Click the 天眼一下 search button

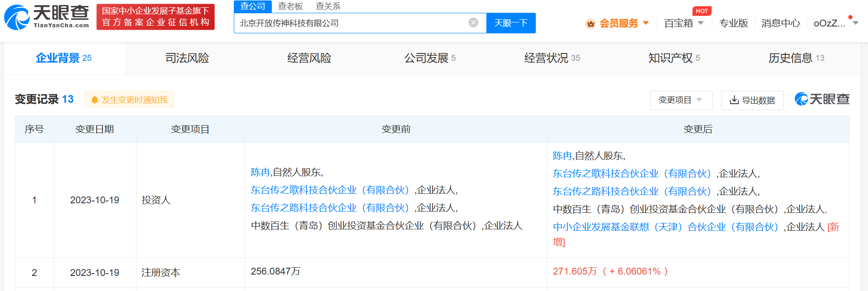(511, 23)
